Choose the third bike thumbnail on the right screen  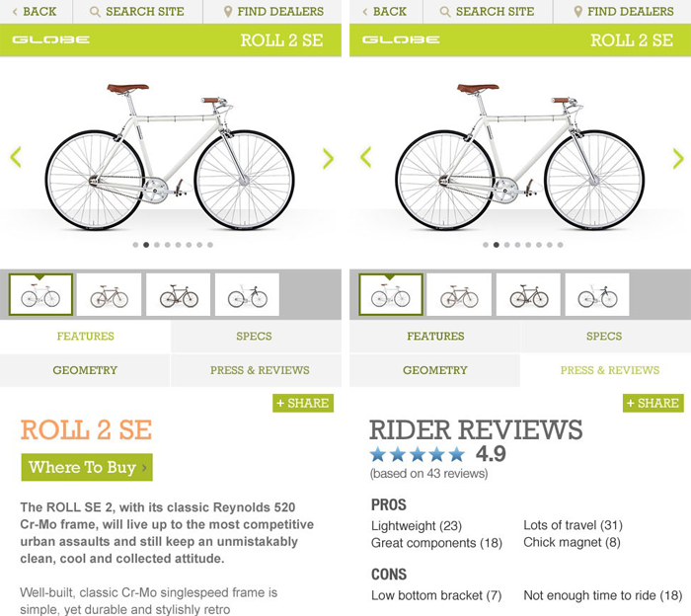tap(528, 295)
